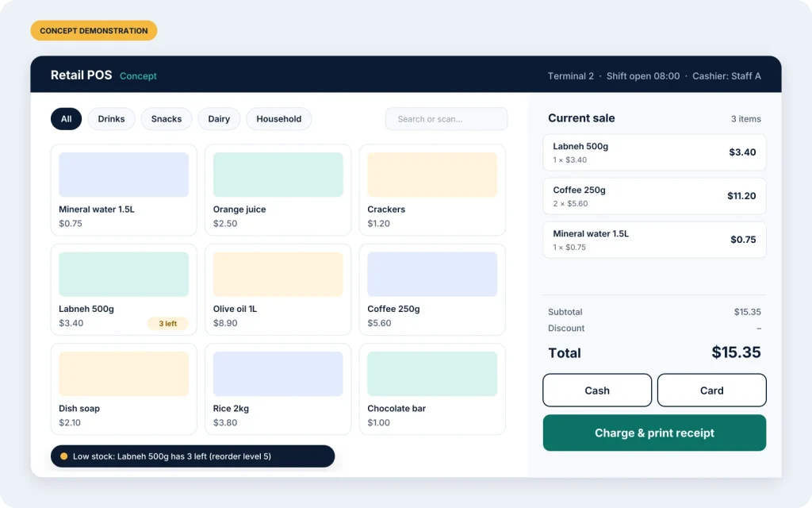Viewport: 812px width, 508px height.
Task: Add Dish soap to the sale
Action: pyautogui.click(x=124, y=389)
